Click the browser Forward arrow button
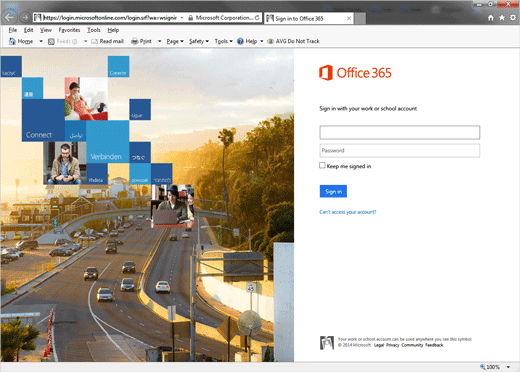 (x=25, y=17)
